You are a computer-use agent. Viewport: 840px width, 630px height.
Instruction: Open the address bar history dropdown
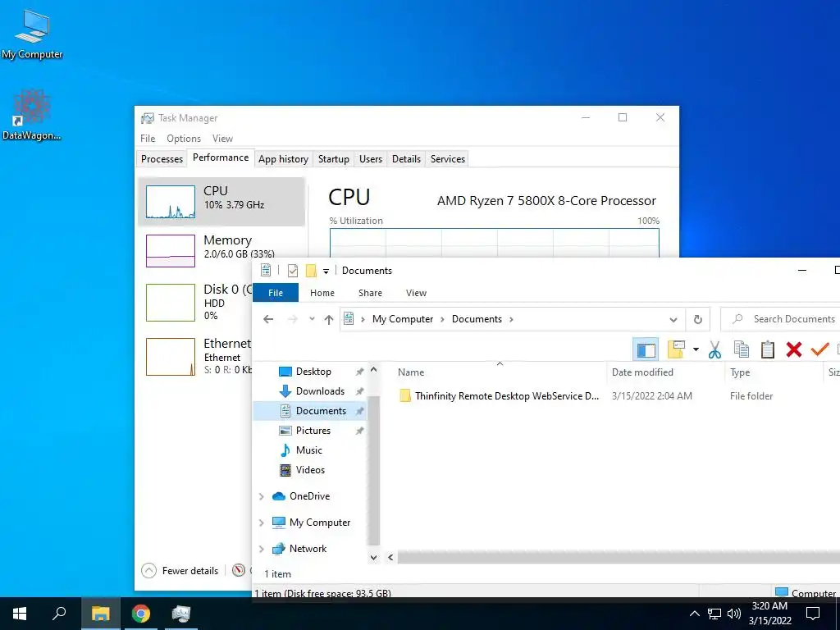pos(673,319)
